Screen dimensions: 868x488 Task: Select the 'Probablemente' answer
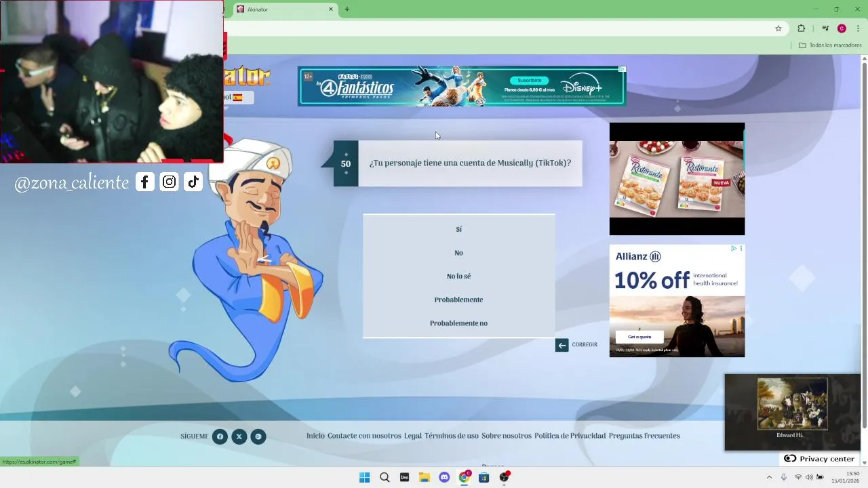[458, 300]
